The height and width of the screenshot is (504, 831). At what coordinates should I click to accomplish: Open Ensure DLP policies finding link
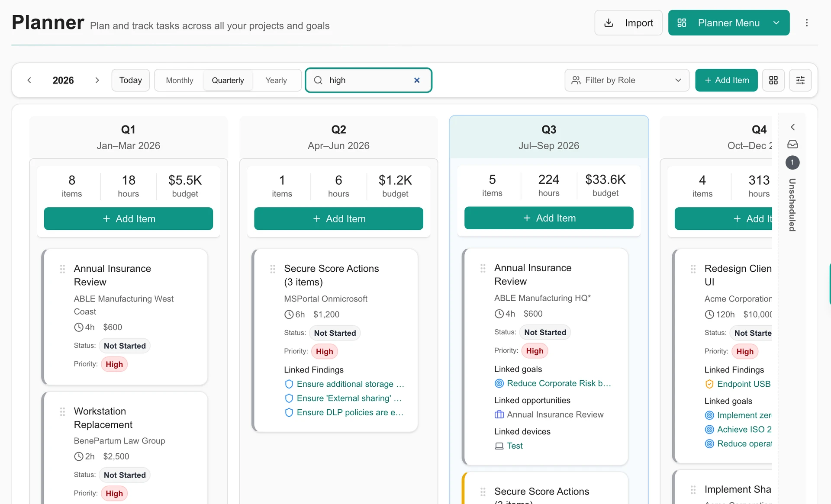pos(350,413)
